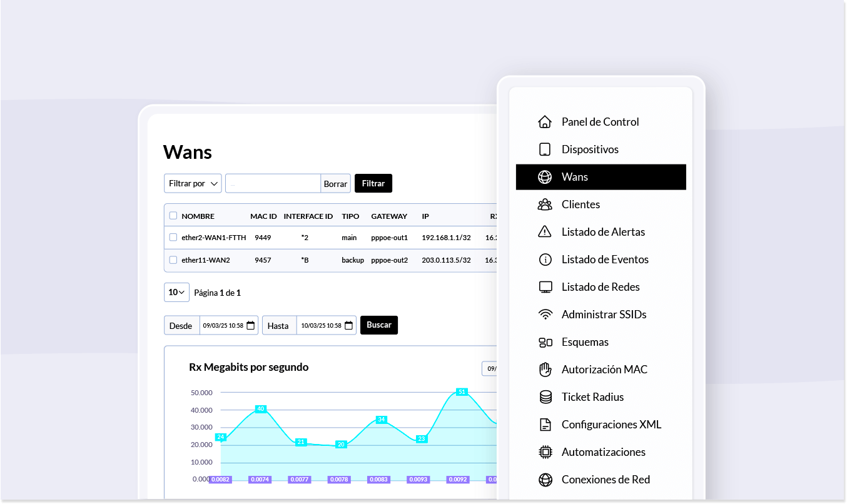The width and height of the screenshot is (847, 504).
Task: Click the TIPO column header
Action: [x=350, y=216]
